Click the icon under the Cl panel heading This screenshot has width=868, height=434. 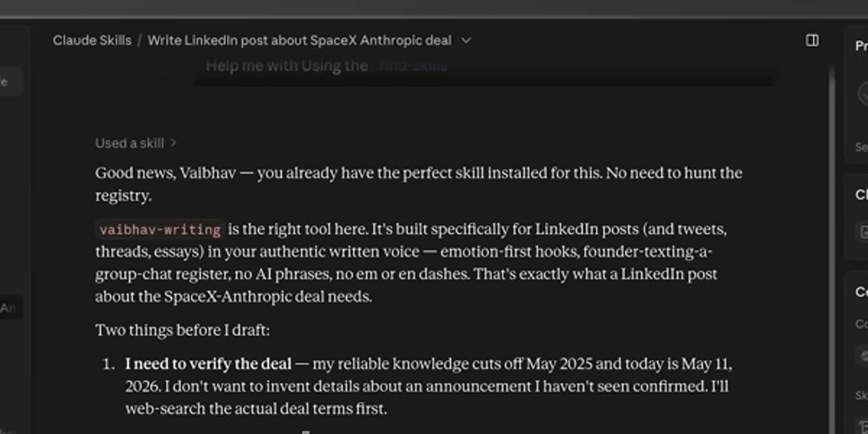(x=864, y=232)
